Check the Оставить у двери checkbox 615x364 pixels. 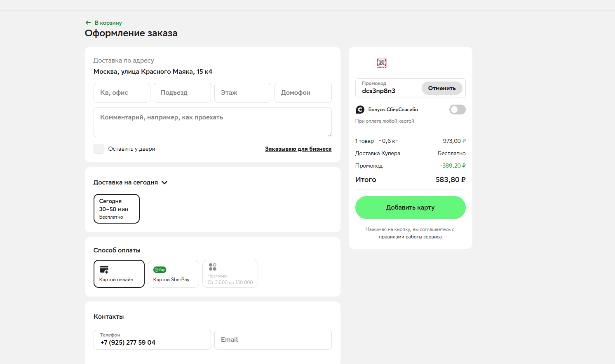[99, 149]
